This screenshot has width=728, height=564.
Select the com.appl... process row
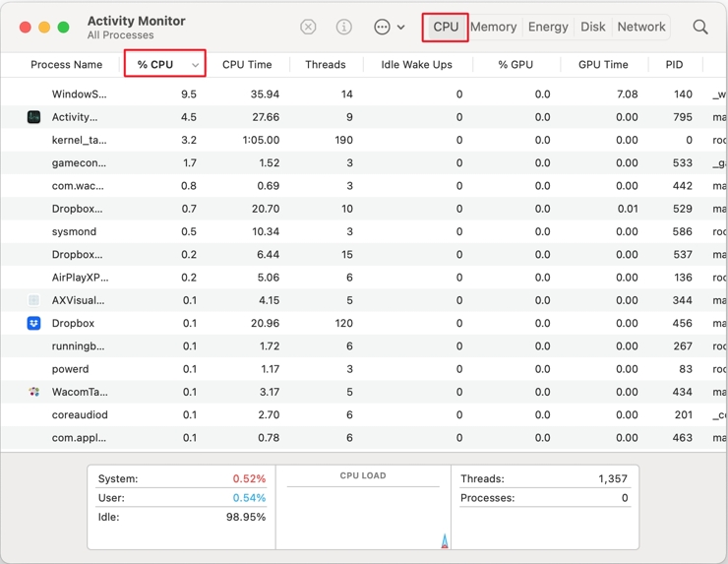tap(364, 438)
